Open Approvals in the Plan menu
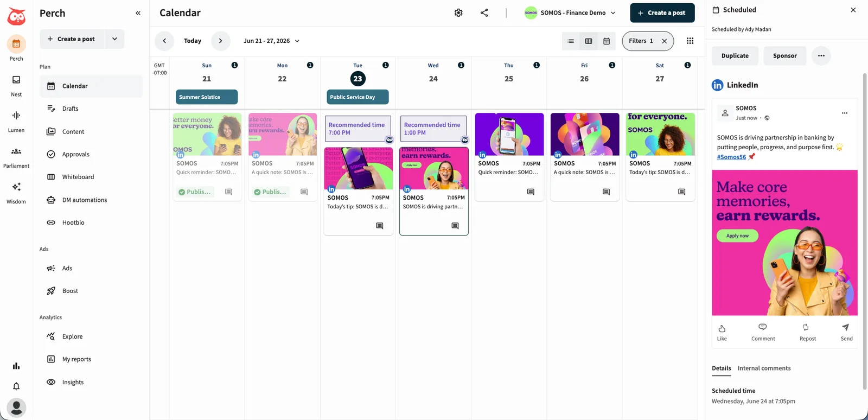 91,154
